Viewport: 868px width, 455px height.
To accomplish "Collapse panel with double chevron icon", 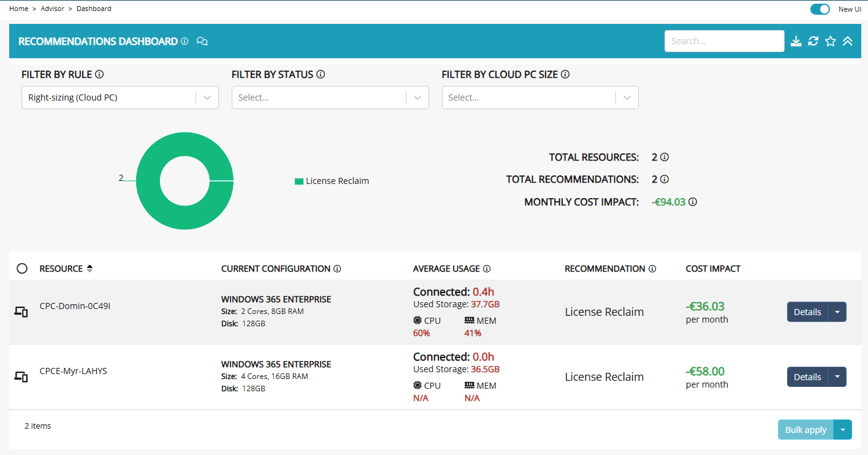I will pos(847,41).
